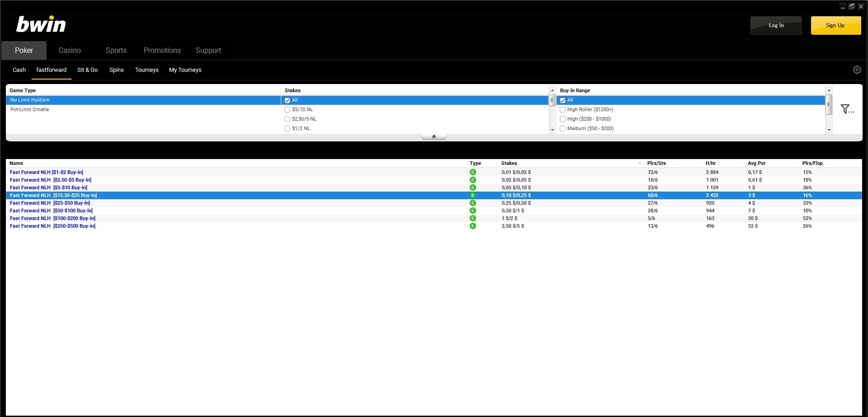Viewport: 868px width, 417px height.
Task: Select the Pot-Limit Omaha game type
Action: point(143,109)
